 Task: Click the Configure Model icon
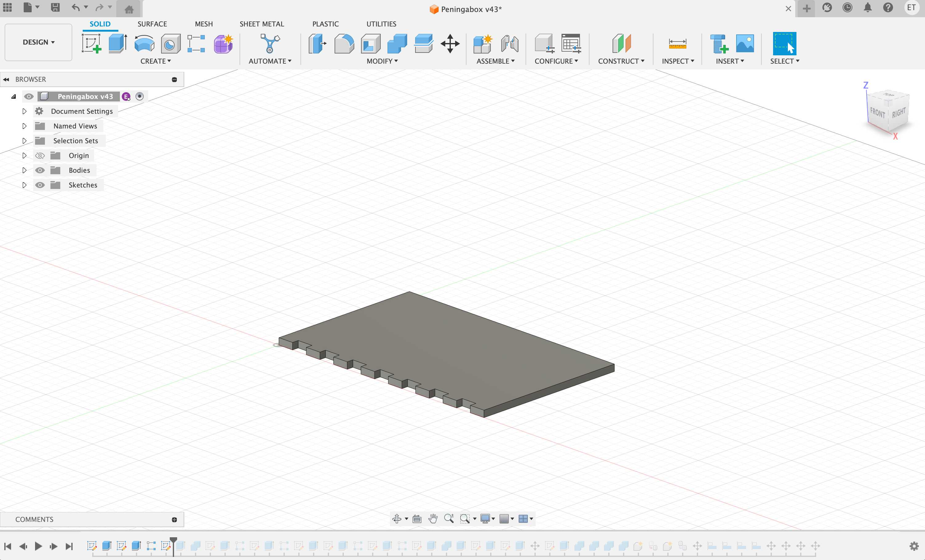click(544, 44)
